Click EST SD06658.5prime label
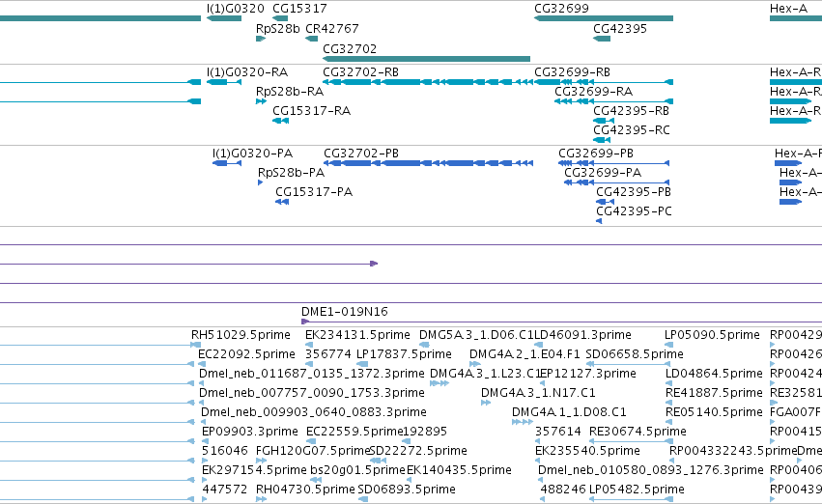Image resolution: width=822 pixels, height=504 pixels. point(635,354)
